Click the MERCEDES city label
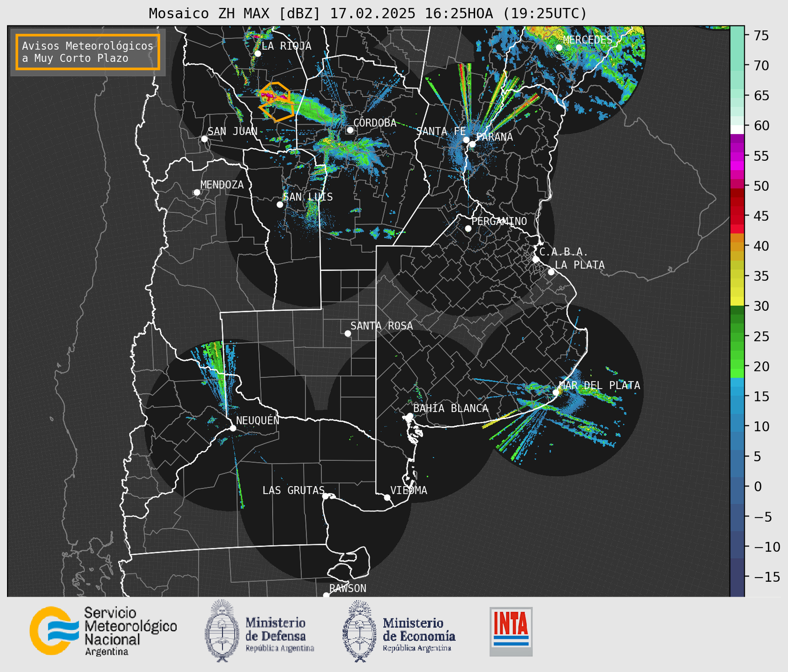 (588, 40)
